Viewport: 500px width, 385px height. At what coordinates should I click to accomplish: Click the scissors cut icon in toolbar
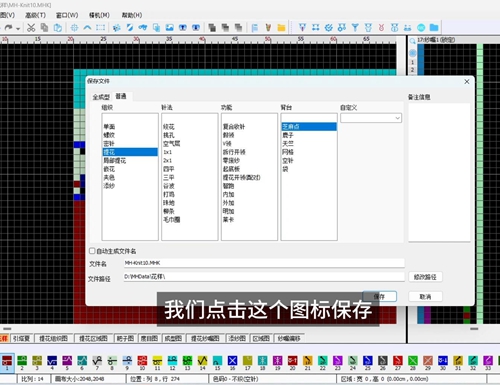31,28
